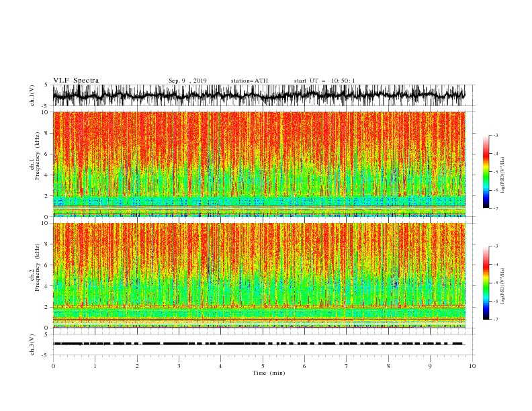Click the '8' kHz tick on ch.1 frequency axis
Screen dimensions: 532x411
pos(46,133)
